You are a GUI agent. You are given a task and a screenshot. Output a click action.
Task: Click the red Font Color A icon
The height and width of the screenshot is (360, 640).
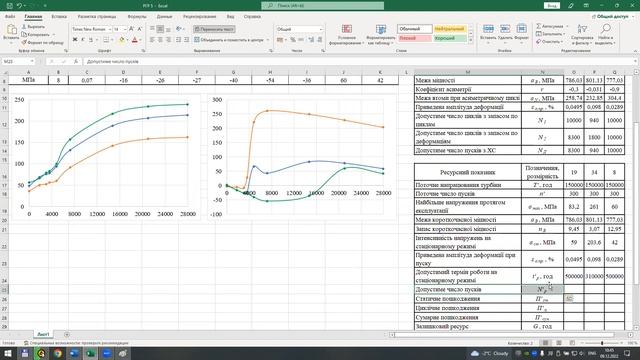coord(135,40)
